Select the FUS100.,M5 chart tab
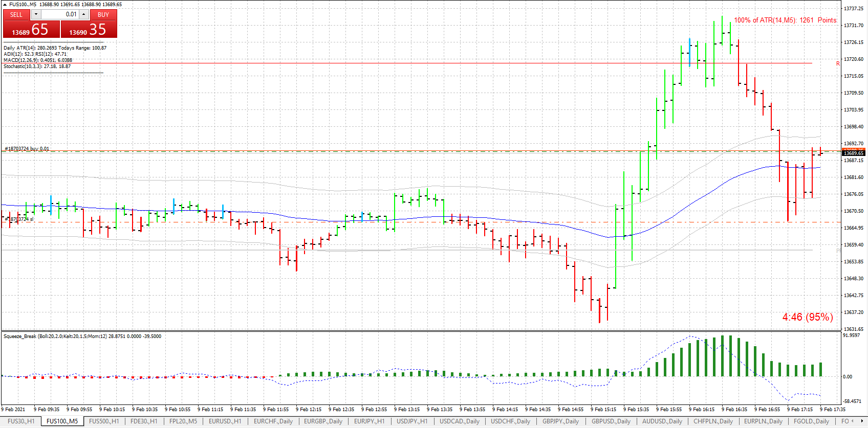This screenshot has width=868, height=428. tap(62, 421)
